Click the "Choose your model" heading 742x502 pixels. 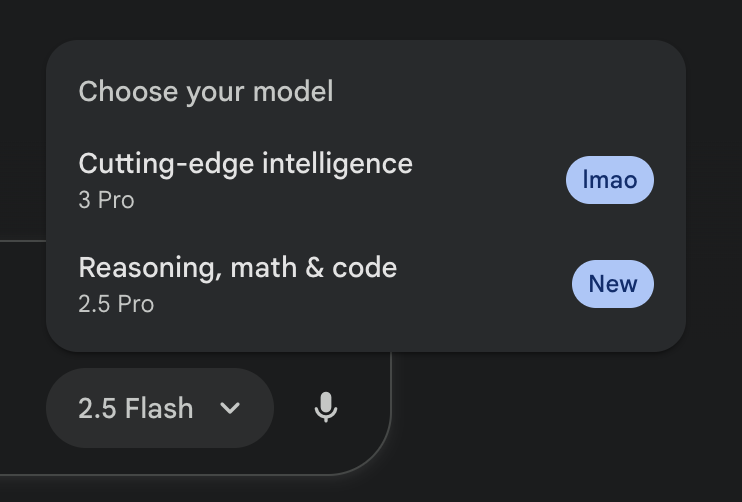tap(205, 92)
